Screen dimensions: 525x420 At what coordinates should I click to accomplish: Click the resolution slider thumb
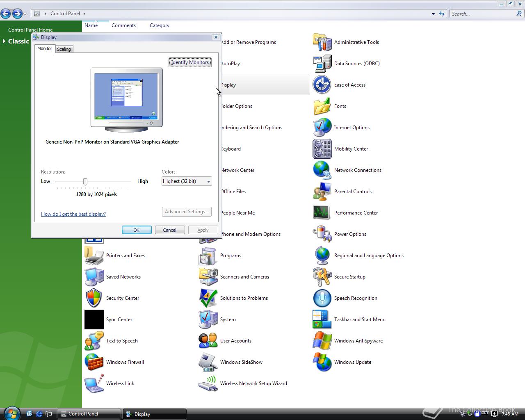click(85, 181)
